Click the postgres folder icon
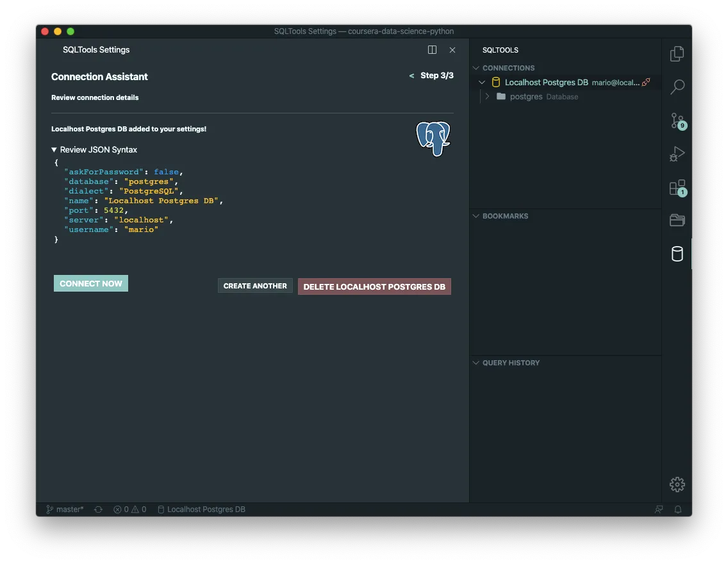Screen dimensions: 728x564 pyautogui.click(x=501, y=96)
